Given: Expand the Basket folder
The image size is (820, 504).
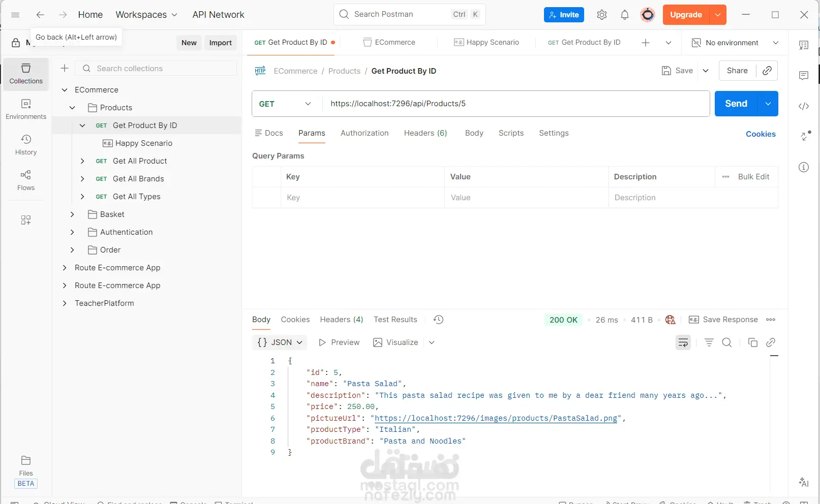Looking at the screenshot, I should pyautogui.click(x=72, y=214).
